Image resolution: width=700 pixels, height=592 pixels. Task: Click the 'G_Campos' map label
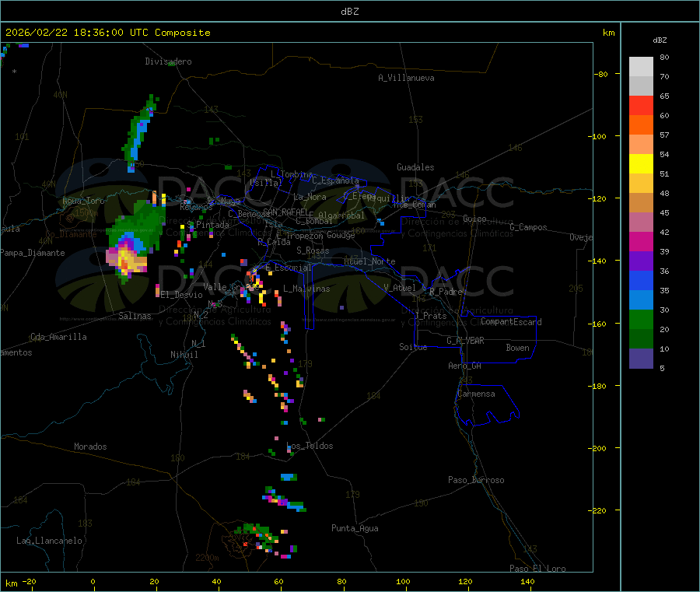coord(528,227)
